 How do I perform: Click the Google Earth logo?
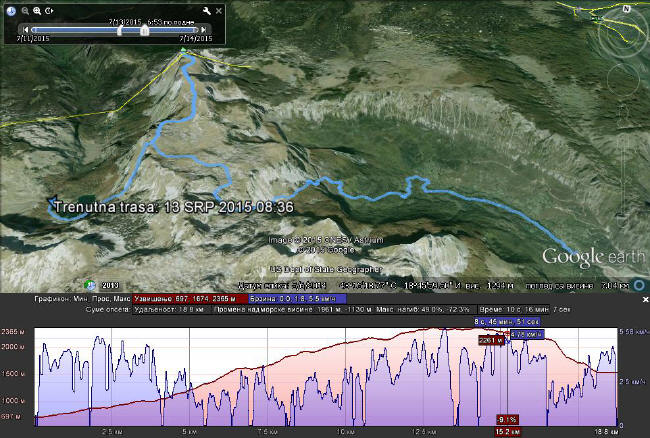click(586, 257)
